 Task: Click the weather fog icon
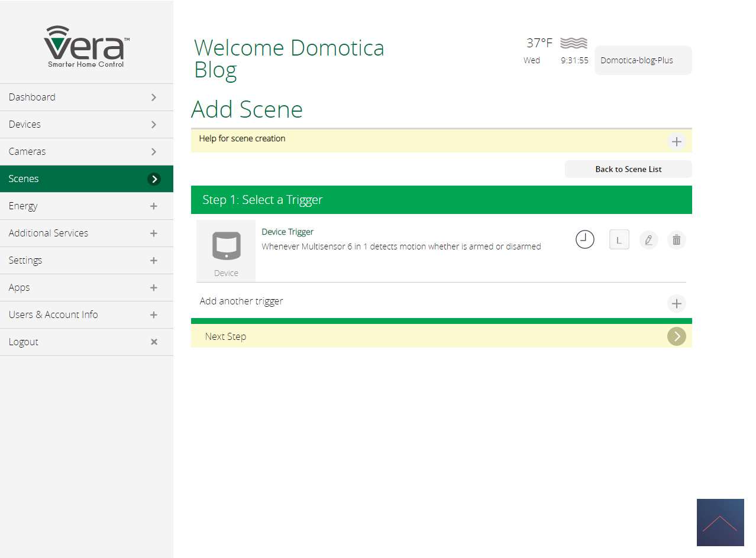tap(573, 43)
